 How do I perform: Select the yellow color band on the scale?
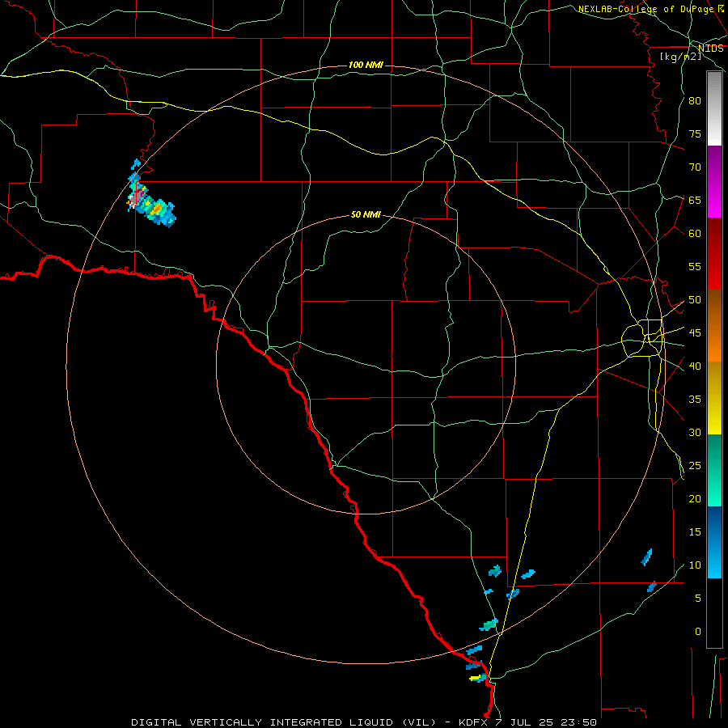714,398
